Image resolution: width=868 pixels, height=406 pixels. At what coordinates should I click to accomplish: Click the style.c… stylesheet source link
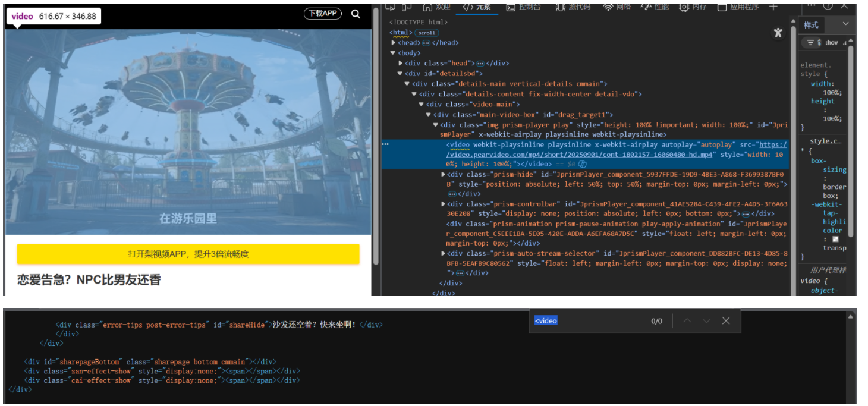(x=826, y=141)
